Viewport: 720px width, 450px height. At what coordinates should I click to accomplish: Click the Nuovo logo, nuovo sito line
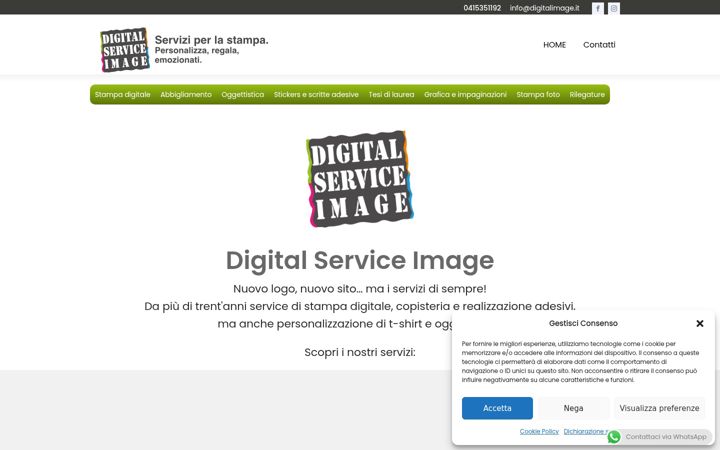point(360,289)
